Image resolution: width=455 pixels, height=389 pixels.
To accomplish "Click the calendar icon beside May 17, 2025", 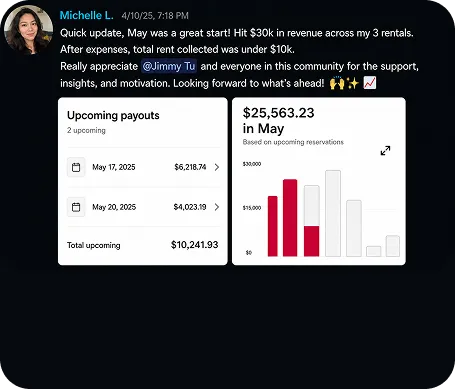I will (x=76, y=167).
